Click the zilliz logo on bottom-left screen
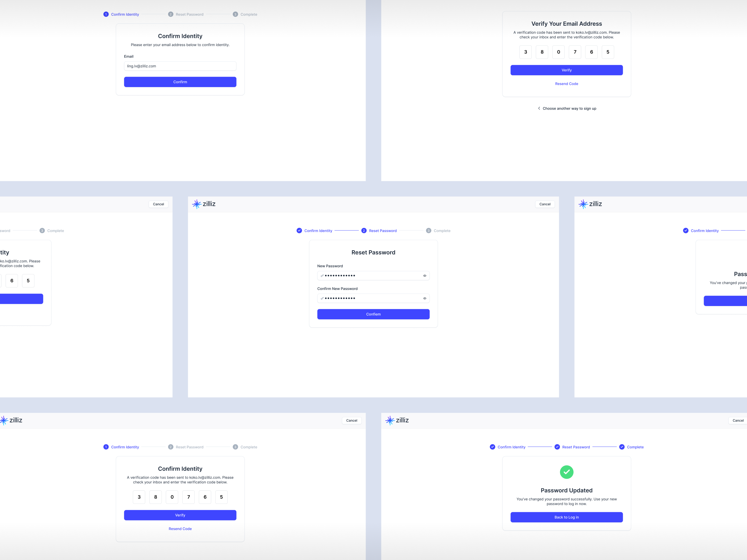This screenshot has height=560, width=747. tap(11, 420)
